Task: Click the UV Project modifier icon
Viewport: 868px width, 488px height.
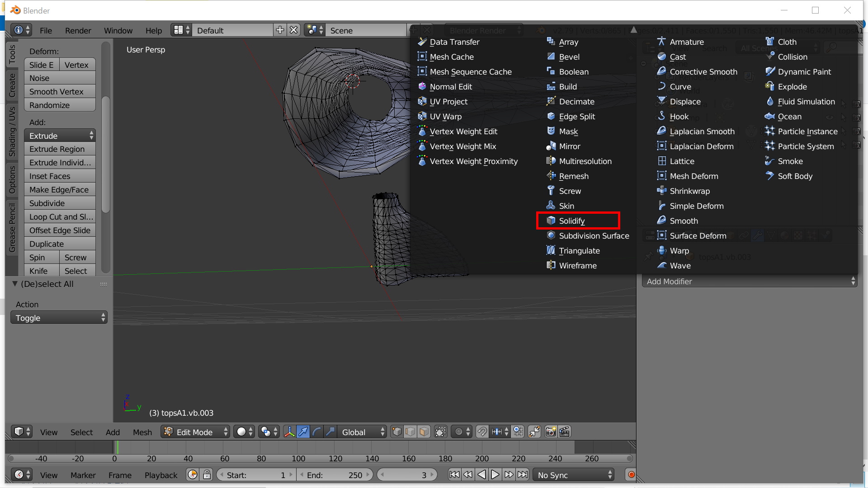Action: point(422,101)
